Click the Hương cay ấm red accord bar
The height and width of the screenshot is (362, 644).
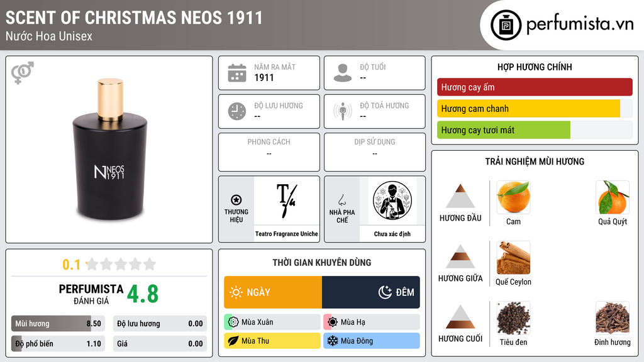[x=535, y=87]
